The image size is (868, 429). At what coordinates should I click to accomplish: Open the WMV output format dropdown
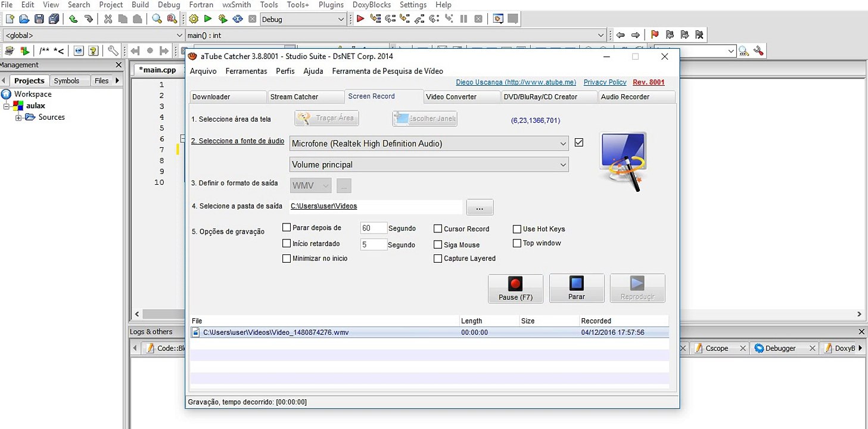310,186
